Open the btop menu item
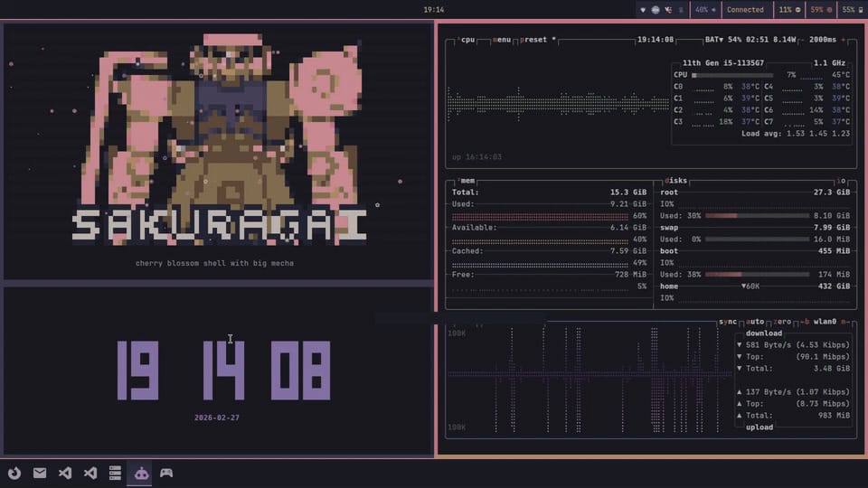The image size is (868, 488). click(x=502, y=40)
